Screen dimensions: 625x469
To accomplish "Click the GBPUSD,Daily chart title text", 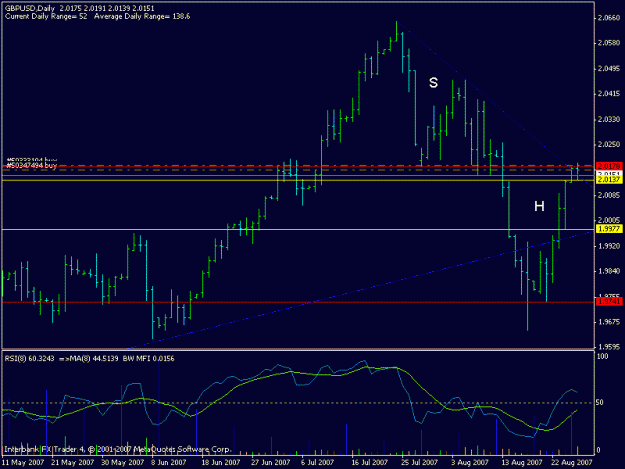I will [x=30, y=8].
